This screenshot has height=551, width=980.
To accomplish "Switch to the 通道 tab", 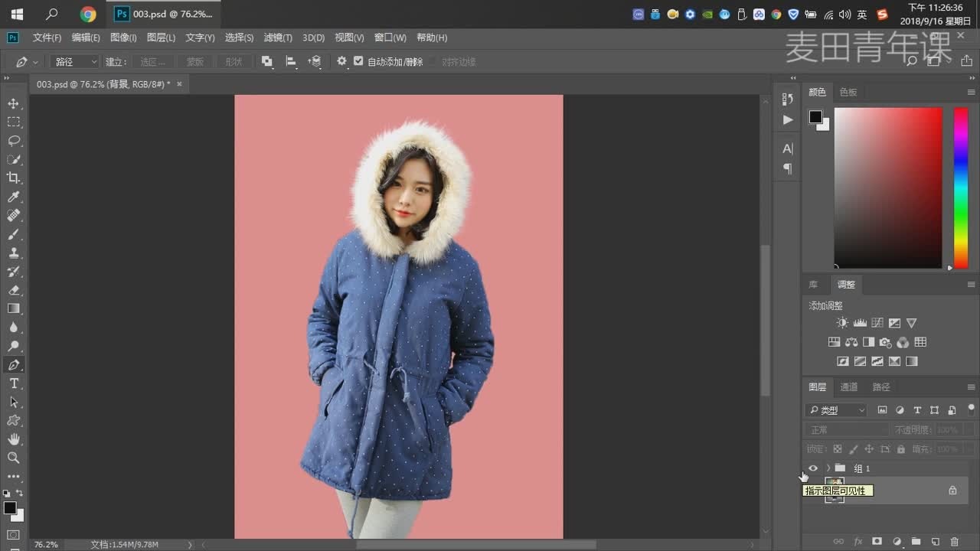I will (x=849, y=387).
